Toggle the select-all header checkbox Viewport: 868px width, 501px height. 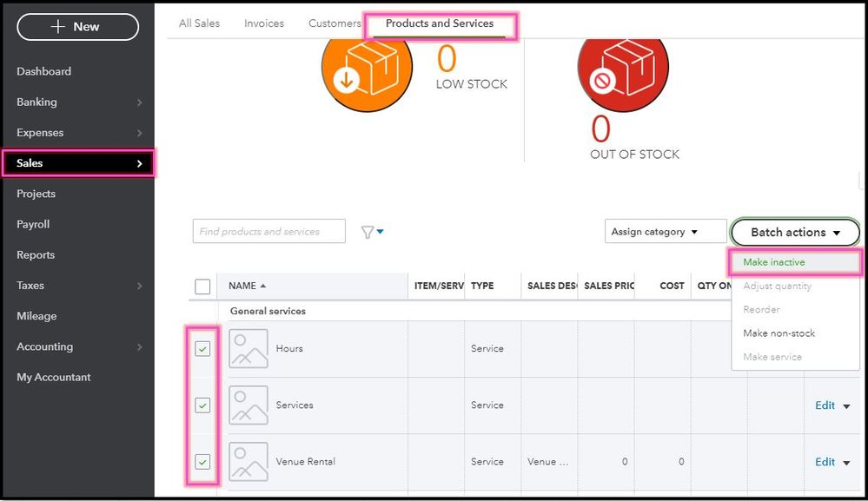tap(202, 287)
